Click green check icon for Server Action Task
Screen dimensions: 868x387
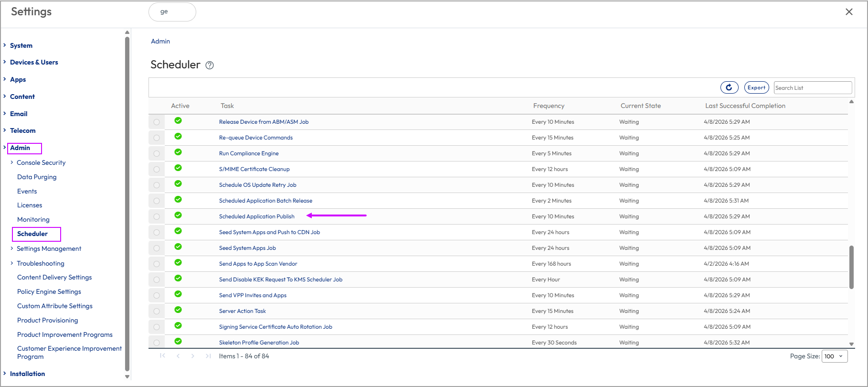(x=178, y=310)
